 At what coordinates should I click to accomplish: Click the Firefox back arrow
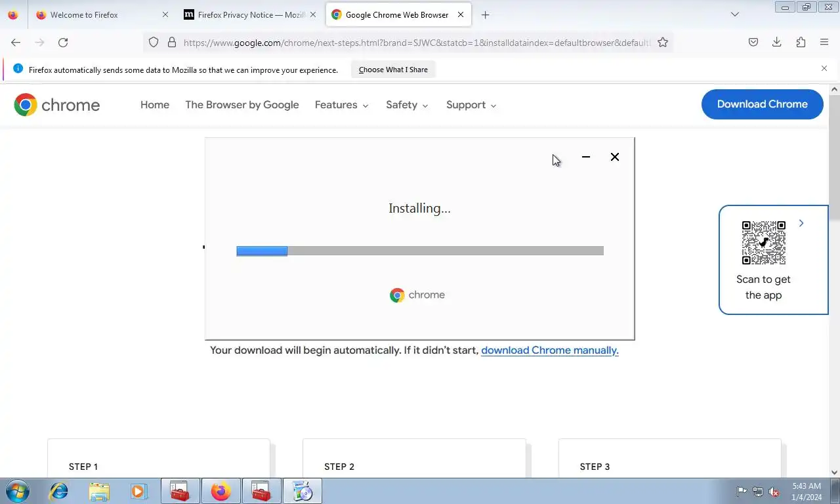[x=16, y=43]
